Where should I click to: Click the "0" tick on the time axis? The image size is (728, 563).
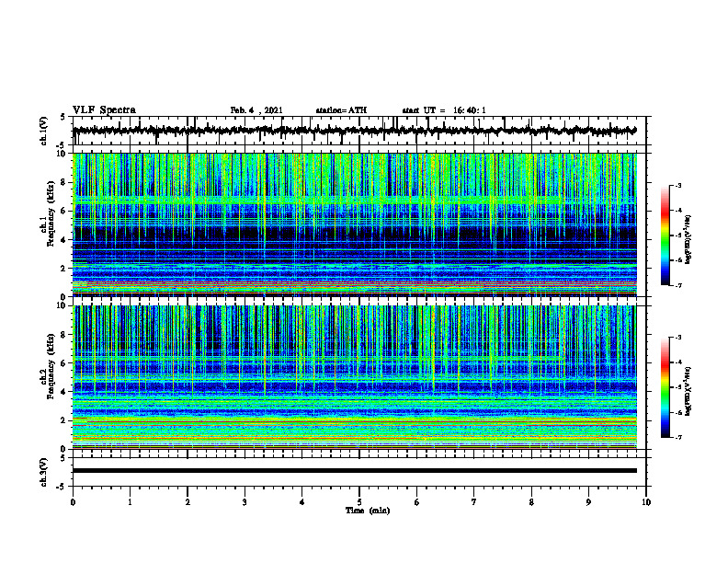pyautogui.click(x=73, y=502)
